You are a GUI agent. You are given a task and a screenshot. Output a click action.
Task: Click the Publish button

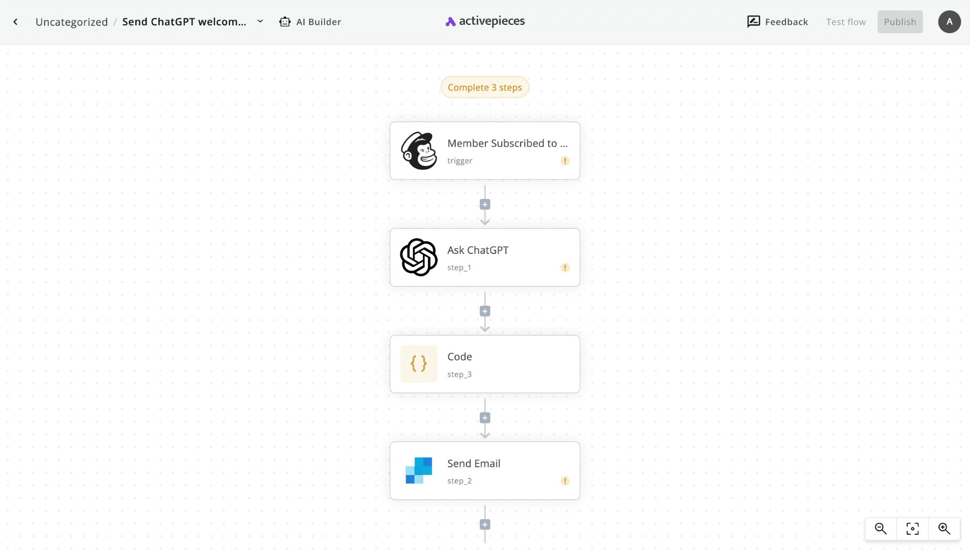(x=900, y=21)
